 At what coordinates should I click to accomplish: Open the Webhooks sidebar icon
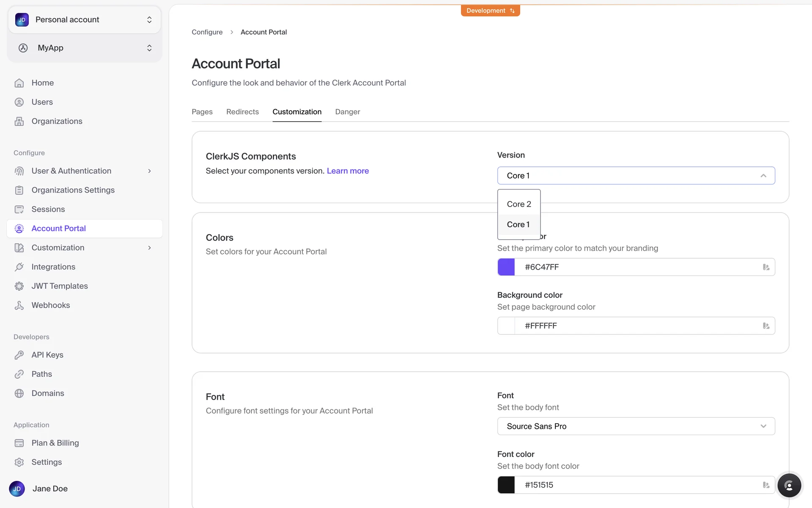coord(19,305)
